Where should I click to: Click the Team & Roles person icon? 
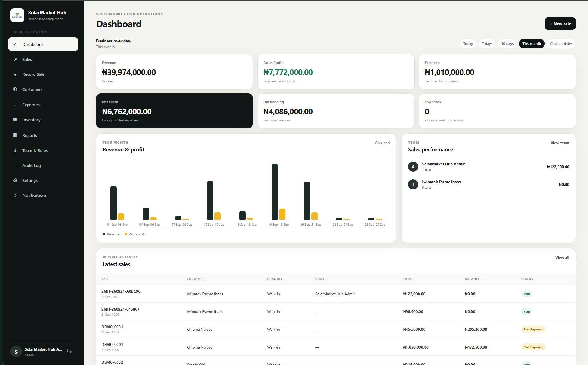point(15,150)
